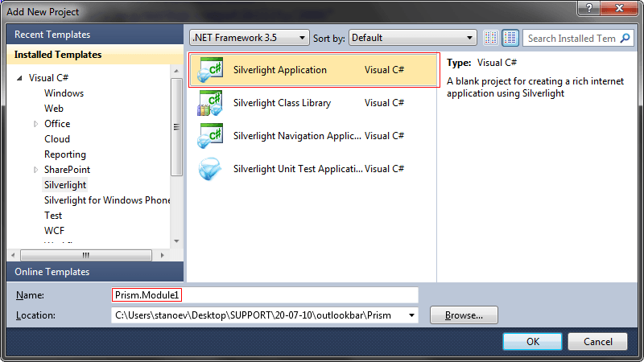Click OK to create the project

click(x=532, y=341)
